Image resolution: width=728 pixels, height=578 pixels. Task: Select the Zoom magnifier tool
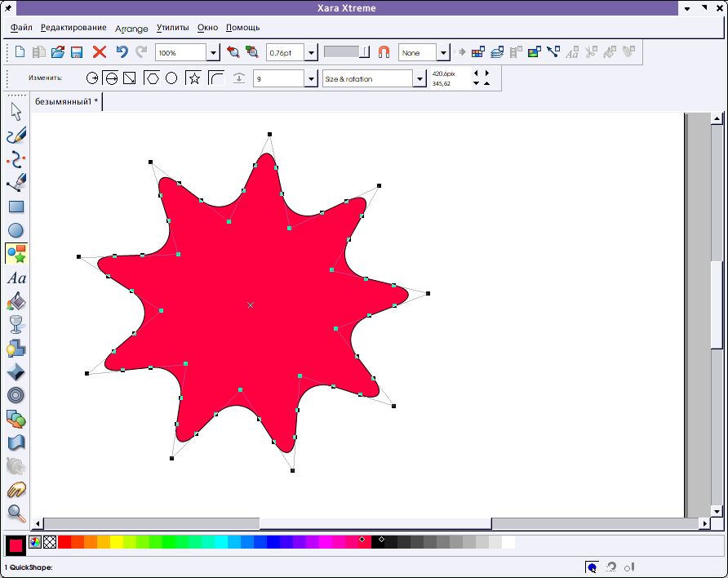(16, 513)
